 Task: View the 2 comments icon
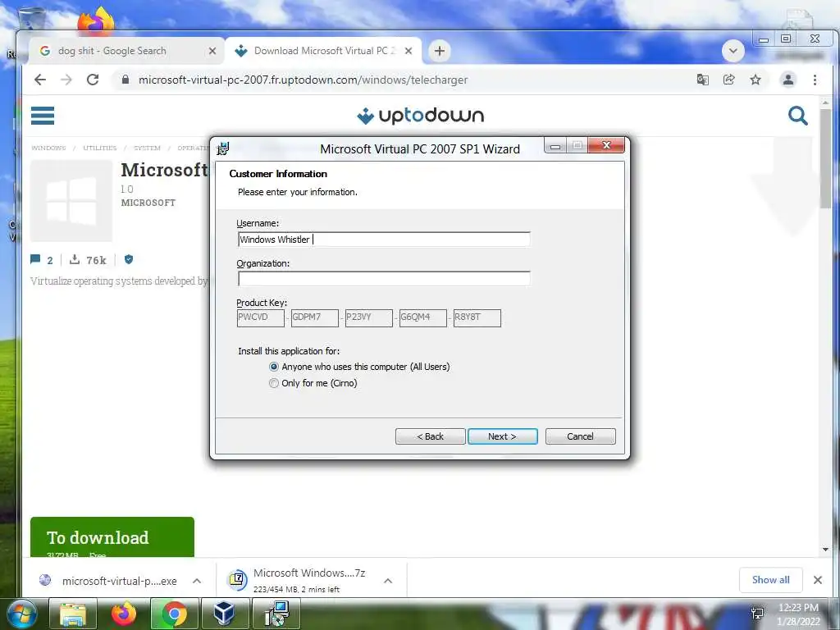(35, 260)
